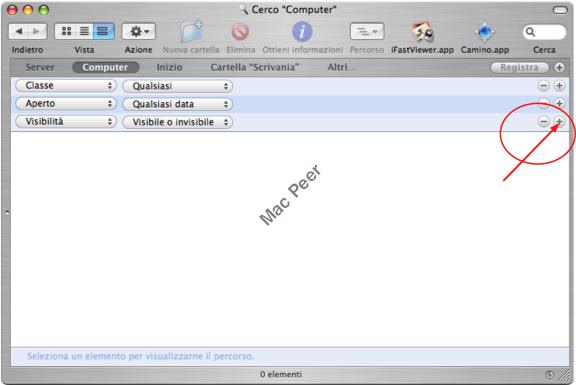
Task: Click the "0 elementi" status text
Action: pos(281,374)
